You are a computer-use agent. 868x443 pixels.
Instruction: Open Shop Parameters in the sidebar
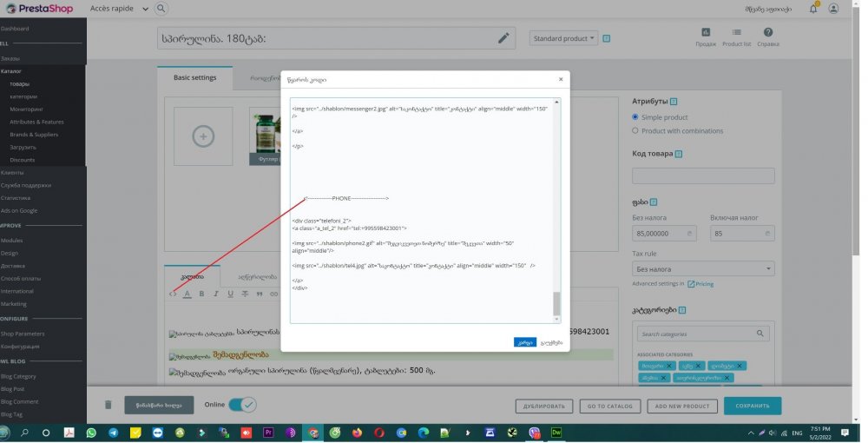23,334
